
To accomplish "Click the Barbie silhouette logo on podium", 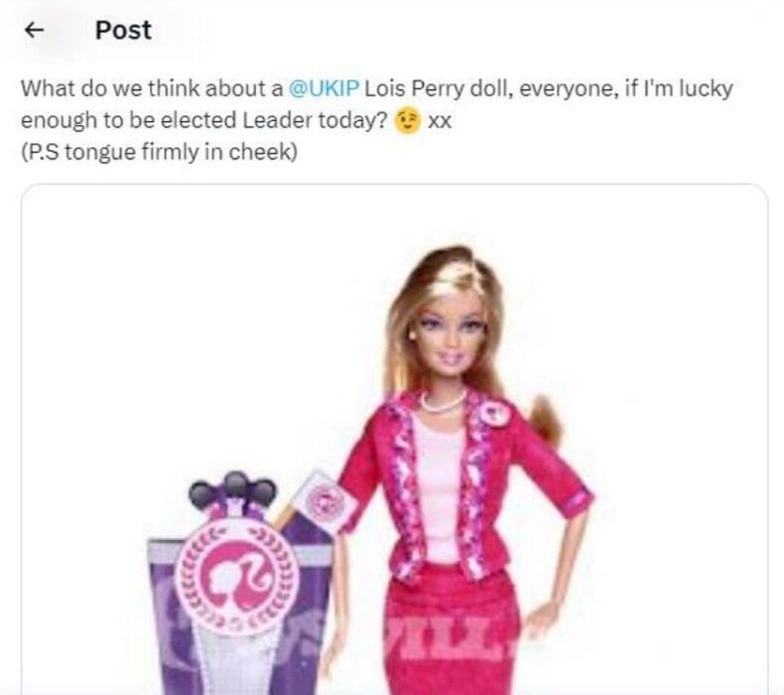I will (x=237, y=577).
